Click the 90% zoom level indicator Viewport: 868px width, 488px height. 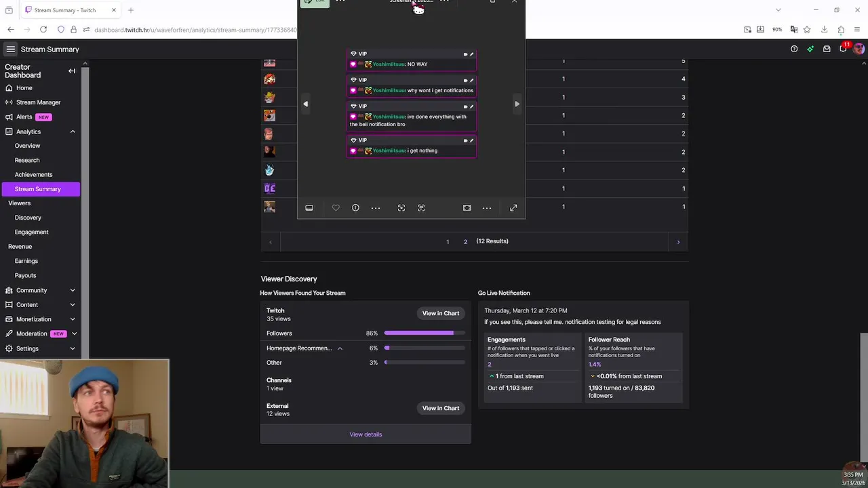[777, 30]
